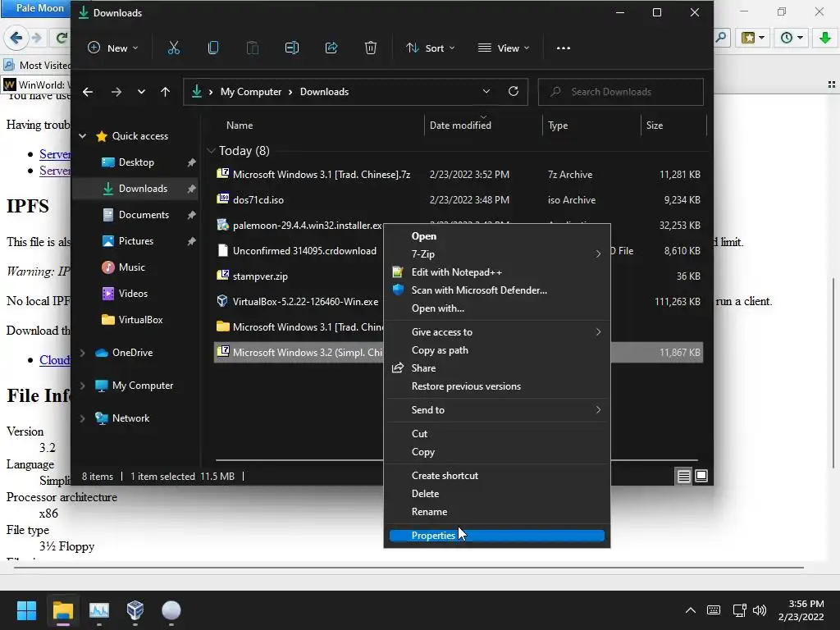
Task: Click the volume speaker tray icon
Action: [760, 610]
